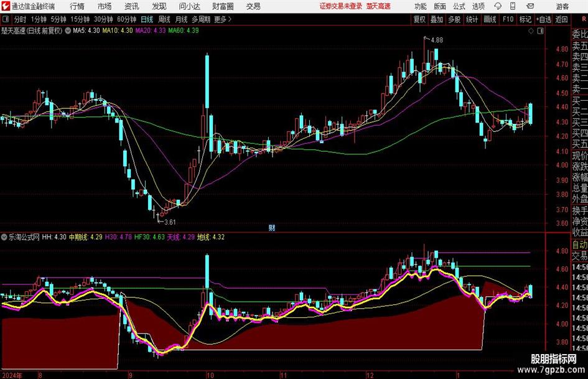This screenshot has height=379, width=588.
Task: Open the 财富圈 menu
Action: click(x=223, y=6)
